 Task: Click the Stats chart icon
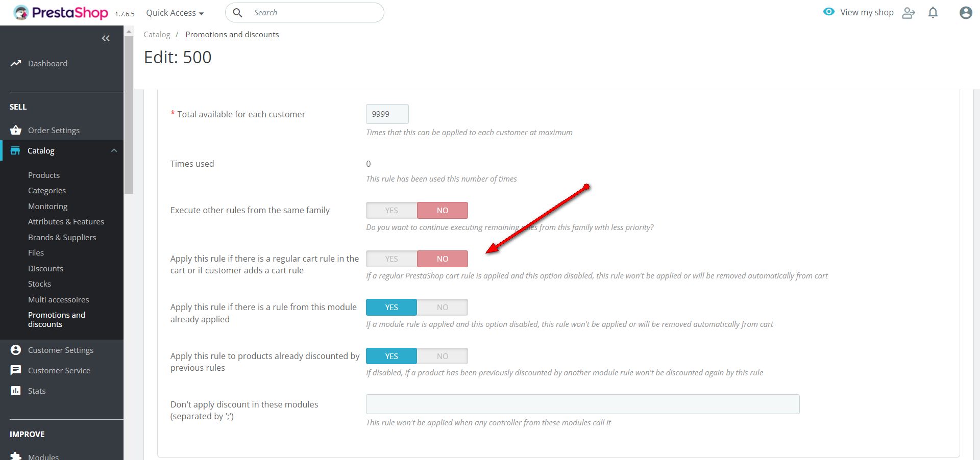click(16, 391)
